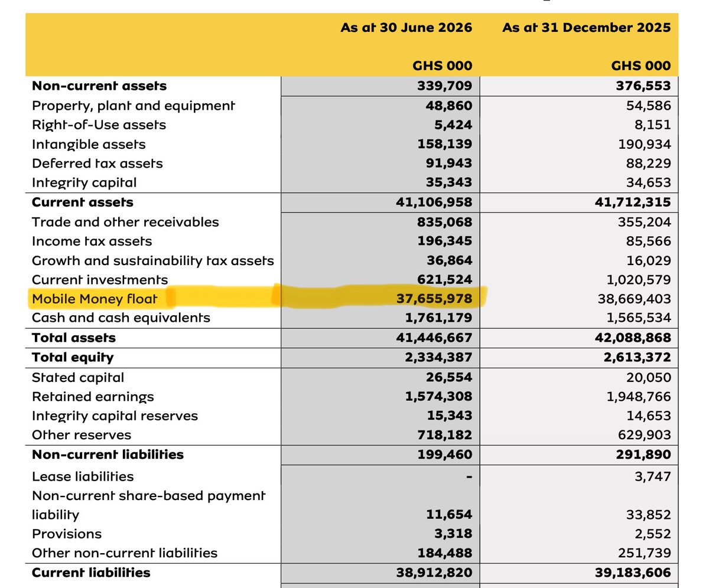Select the 'Other reserves' label
Screen dimensions: 709x588
click(82, 435)
